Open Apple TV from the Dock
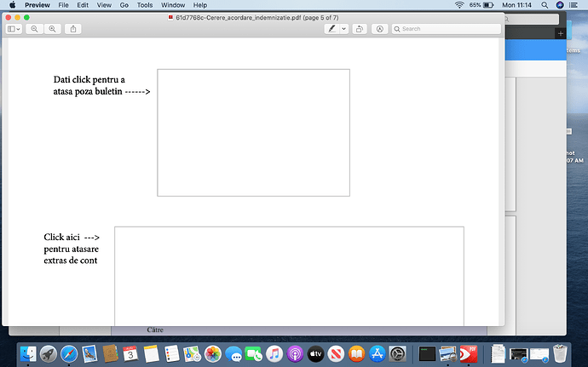588x367 pixels. point(316,353)
